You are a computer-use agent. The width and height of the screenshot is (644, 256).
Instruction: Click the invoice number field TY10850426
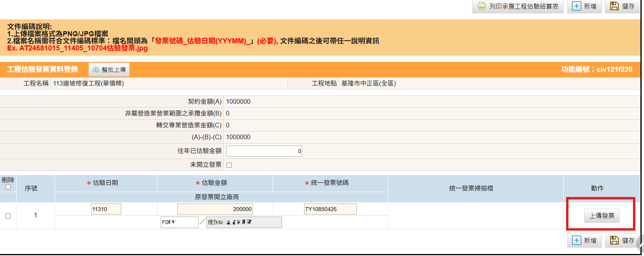330,209
